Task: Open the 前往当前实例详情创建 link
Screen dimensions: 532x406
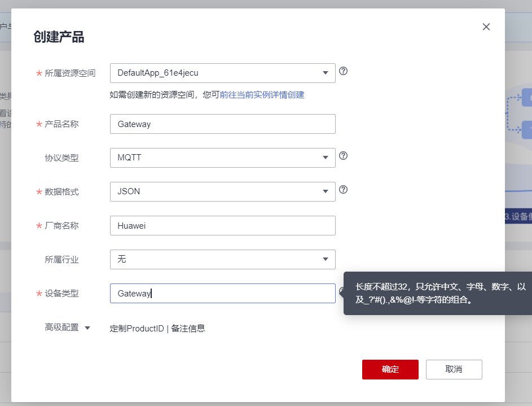Action: click(262, 95)
